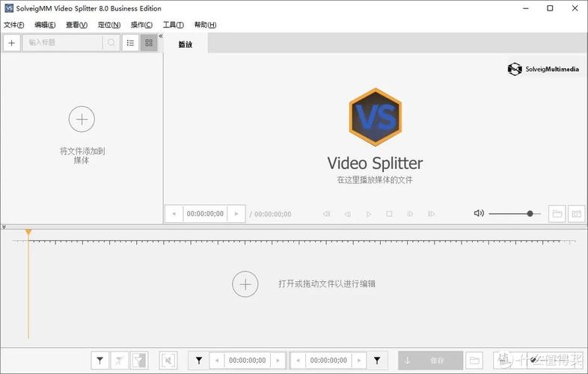
Task: Click the invert fragments icon in the bottom toolbar
Action: pyautogui.click(x=139, y=361)
